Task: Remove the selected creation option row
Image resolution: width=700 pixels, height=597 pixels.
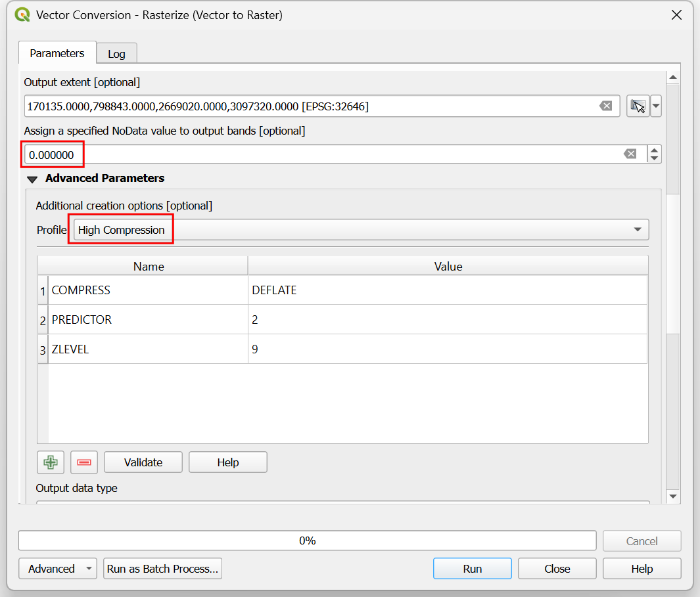Action: click(x=84, y=462)
